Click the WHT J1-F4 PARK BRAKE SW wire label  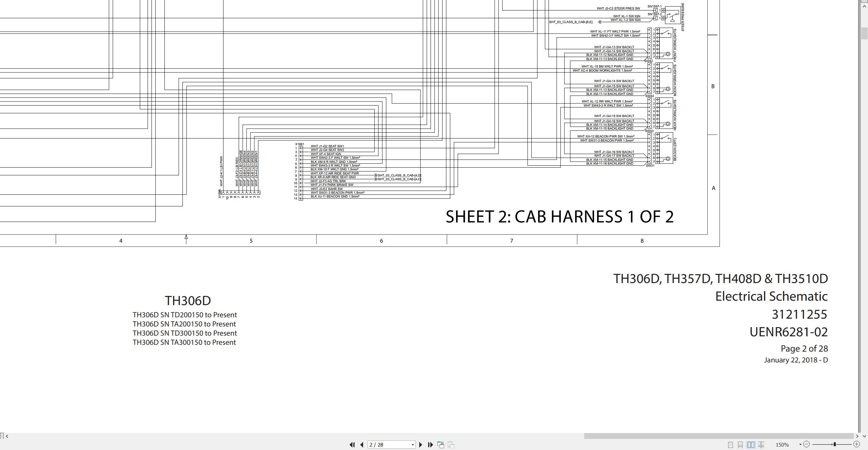pyautogui.click(x=332, y=185)
